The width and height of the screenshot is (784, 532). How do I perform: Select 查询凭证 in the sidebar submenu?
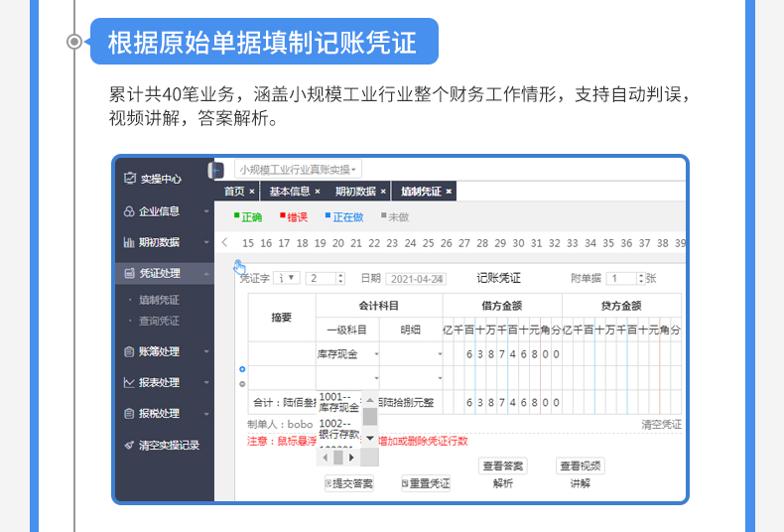pos(160,321)
